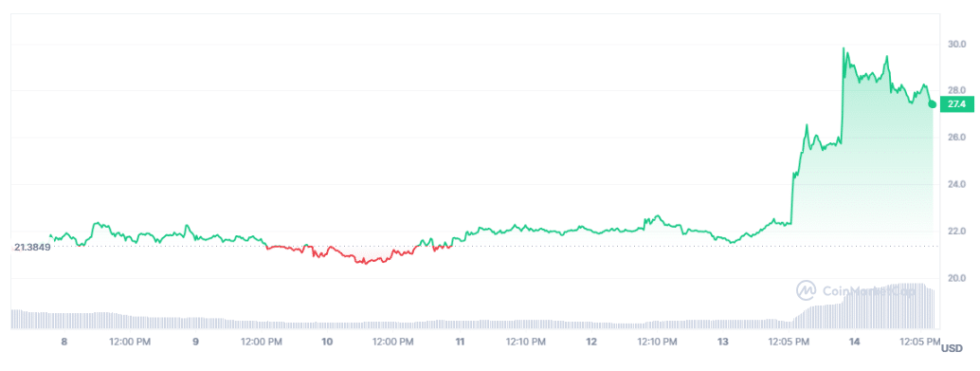Click the CoinMarketCap logo icon watermark

tap(807, 289)
